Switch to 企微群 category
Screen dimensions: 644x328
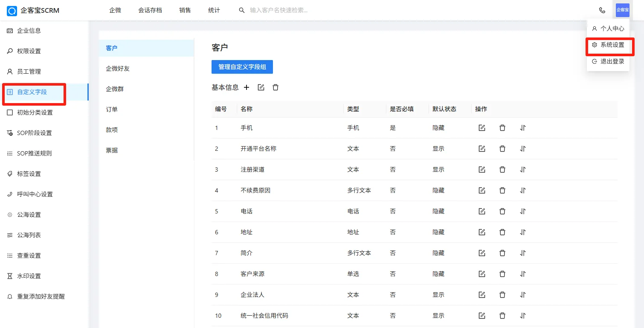click(x=146, y=89)
